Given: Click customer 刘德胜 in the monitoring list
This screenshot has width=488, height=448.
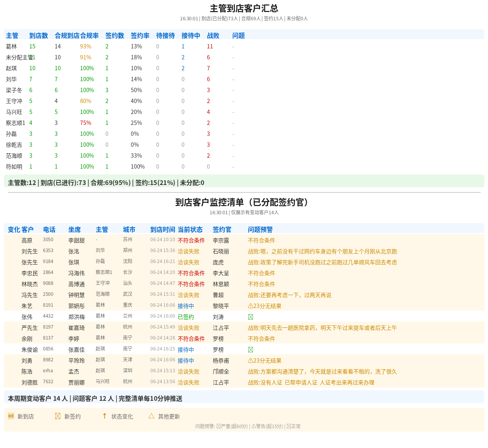Looking at the screenshot, I should [x=30, y=382].
